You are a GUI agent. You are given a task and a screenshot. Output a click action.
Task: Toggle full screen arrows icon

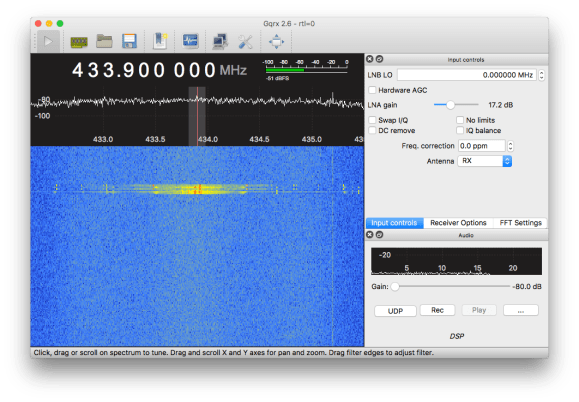(x=276, y=41)
